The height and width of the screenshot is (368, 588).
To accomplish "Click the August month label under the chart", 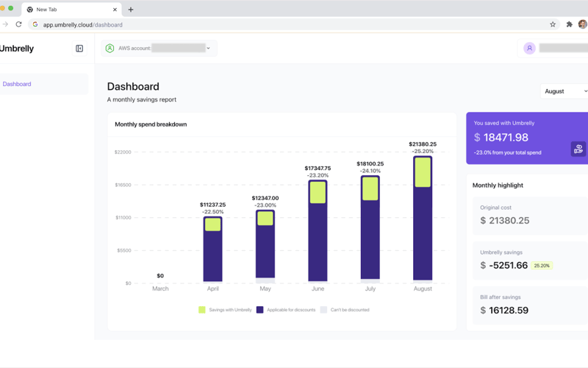I will [x=423, y=289].
